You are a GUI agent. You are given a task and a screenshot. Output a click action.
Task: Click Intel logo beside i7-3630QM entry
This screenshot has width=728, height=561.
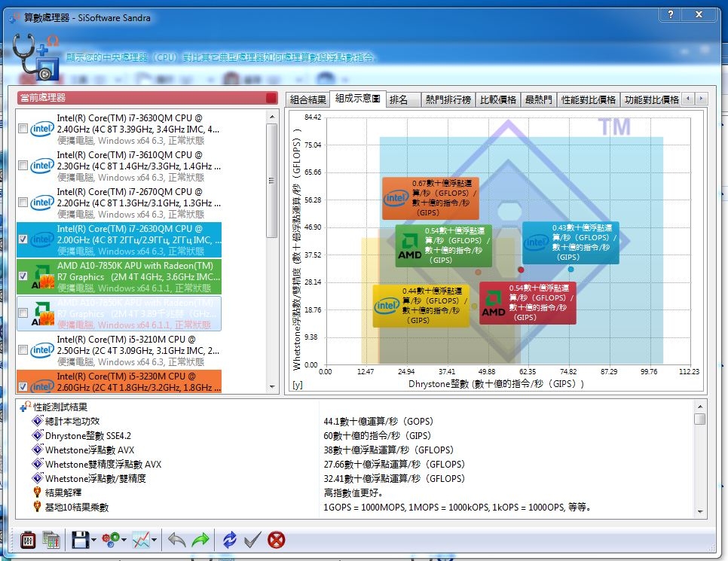(x=42, y=129)
